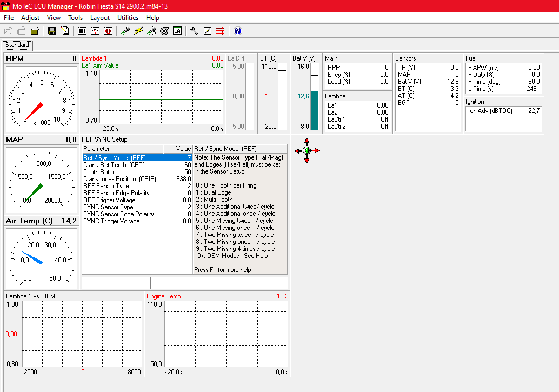This screenshot has height=392, width=559.
Task: Click the fuel injector spray toolbar icon
Action: (x=125, y=31)
